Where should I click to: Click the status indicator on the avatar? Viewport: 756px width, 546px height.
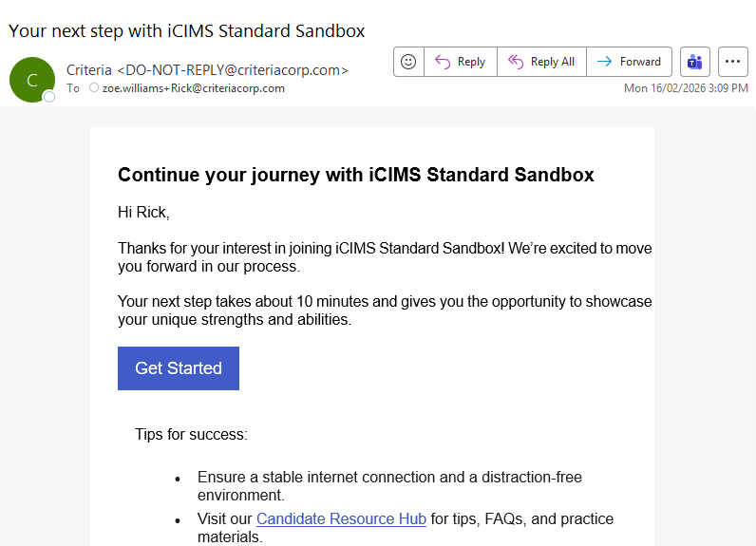click(x=49, y=96)
